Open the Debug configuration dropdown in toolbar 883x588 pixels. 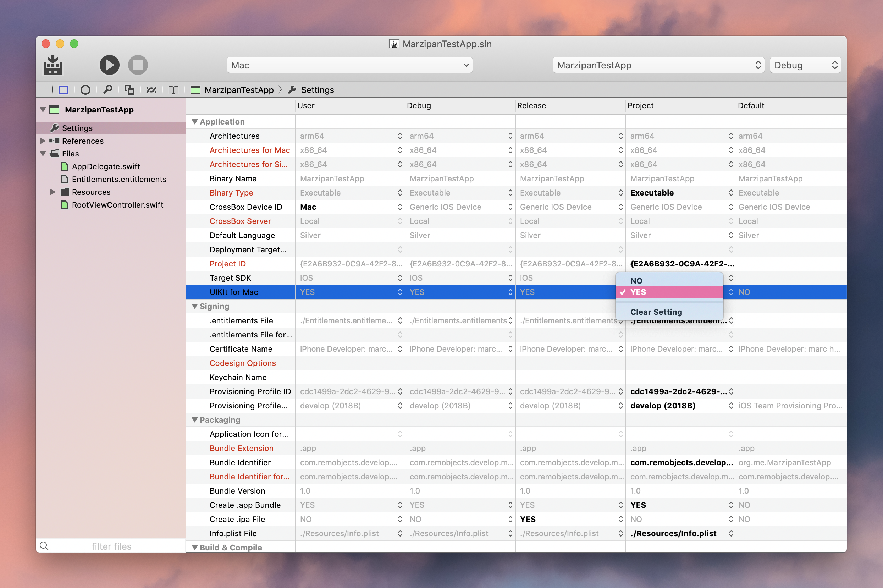pos(805,65)
